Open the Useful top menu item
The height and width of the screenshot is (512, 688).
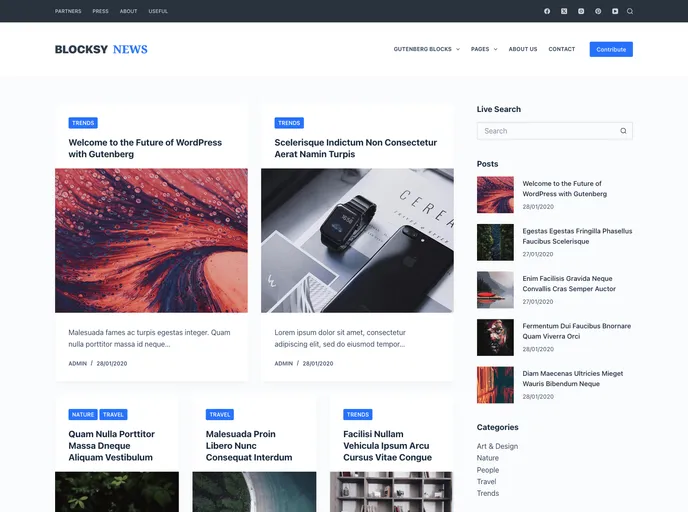pyautogui.click(x=158, y=11)
